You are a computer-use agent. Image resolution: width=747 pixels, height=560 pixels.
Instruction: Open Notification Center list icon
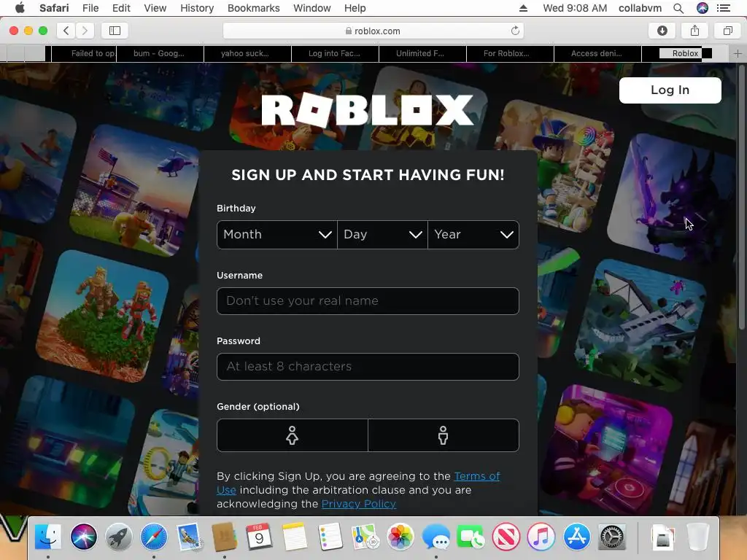point(724,8)
